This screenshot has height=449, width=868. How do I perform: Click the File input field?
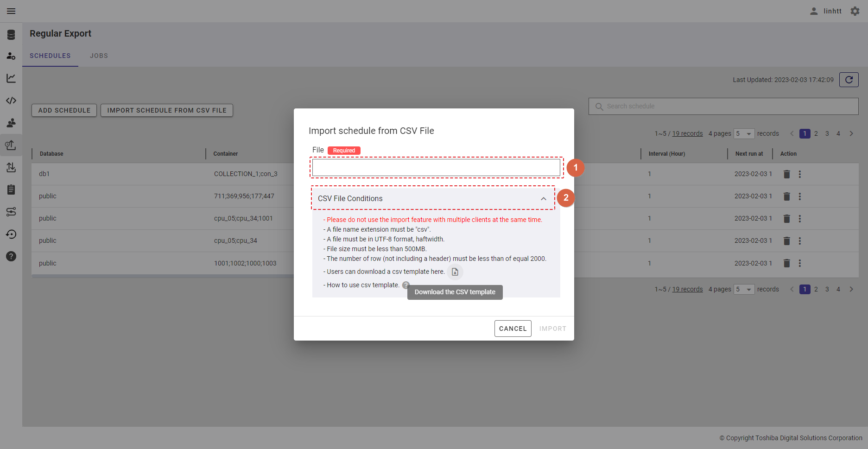click(x=436, y=168)
